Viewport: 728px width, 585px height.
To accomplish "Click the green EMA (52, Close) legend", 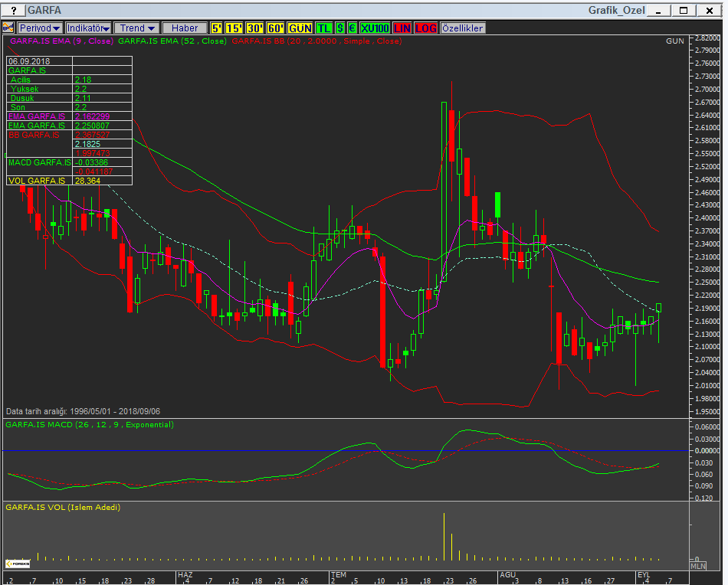I will [x=172, y=41].
